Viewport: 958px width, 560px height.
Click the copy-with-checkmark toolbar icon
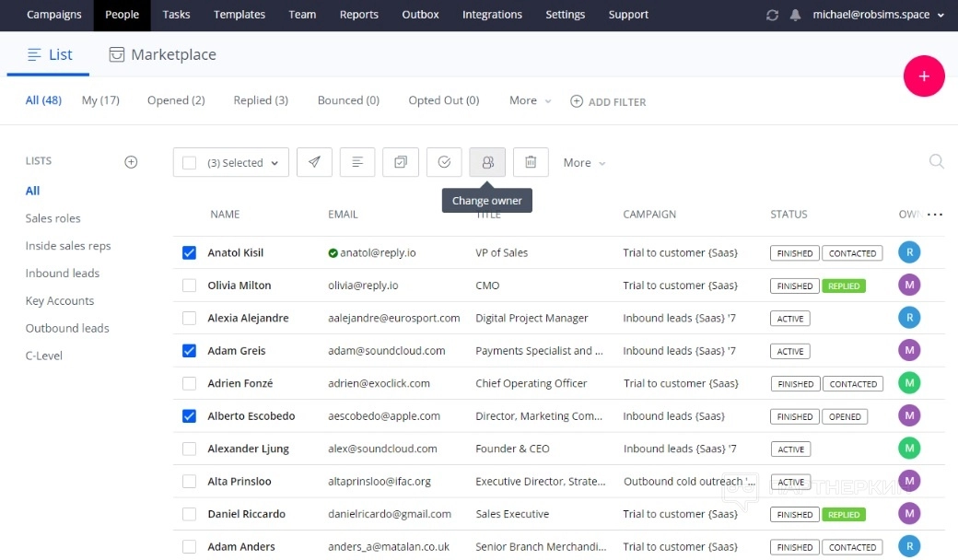[x=401, y=162]
